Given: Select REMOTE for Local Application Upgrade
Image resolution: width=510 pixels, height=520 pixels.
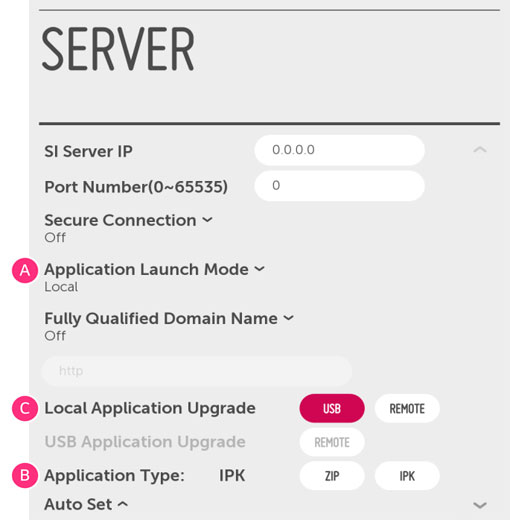Looking at the screenshot, I should [407, 408].
